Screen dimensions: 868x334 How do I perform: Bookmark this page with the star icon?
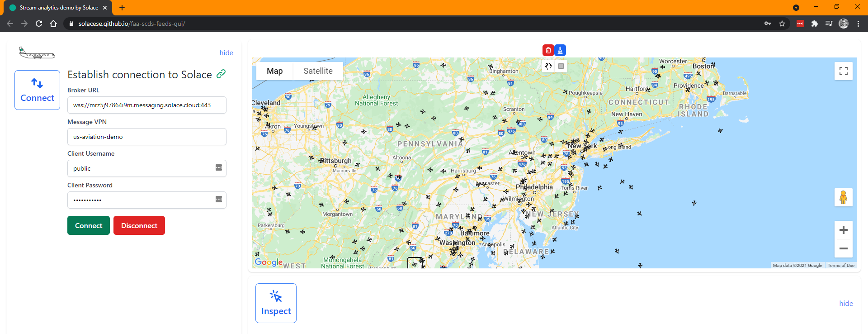click(782, 24)
